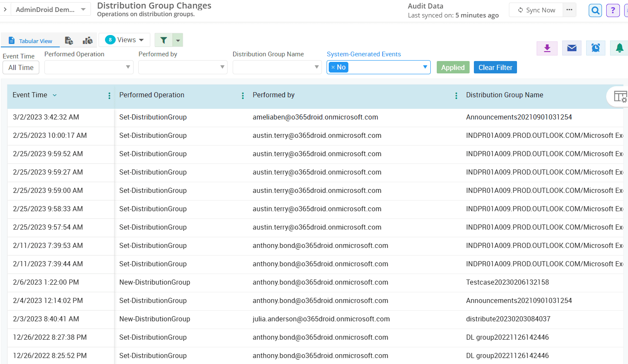Screen dimensions: 628x364
Task: Open the schedule report alarm clock icon
Action: click(x=595, y=48)
